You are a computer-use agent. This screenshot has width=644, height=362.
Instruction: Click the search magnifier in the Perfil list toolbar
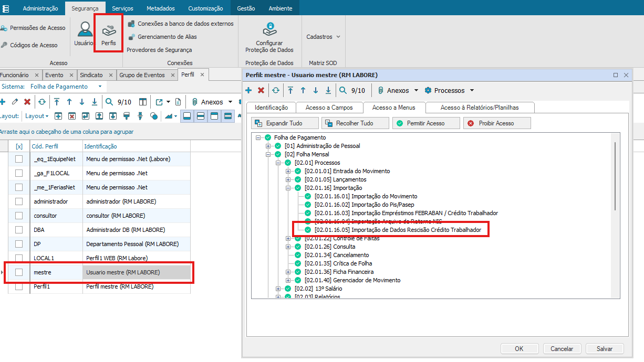click(109, 102)
